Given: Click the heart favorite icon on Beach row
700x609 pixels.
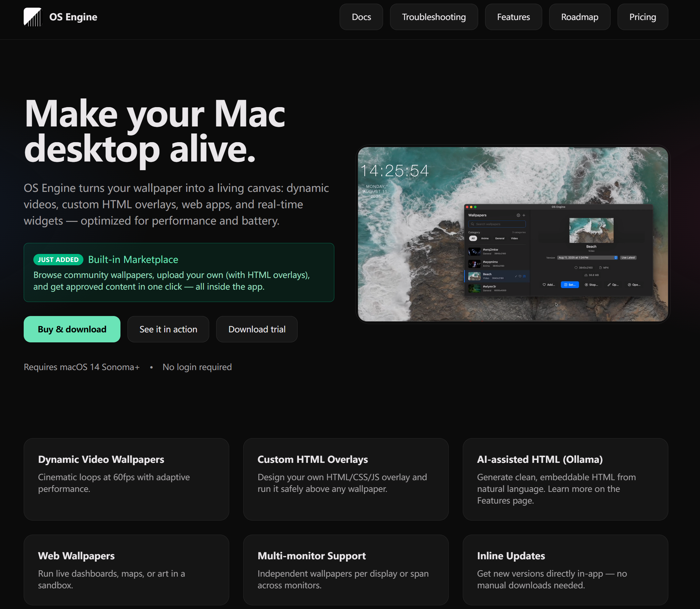Looking at the screenshot, I should (520, 276).
